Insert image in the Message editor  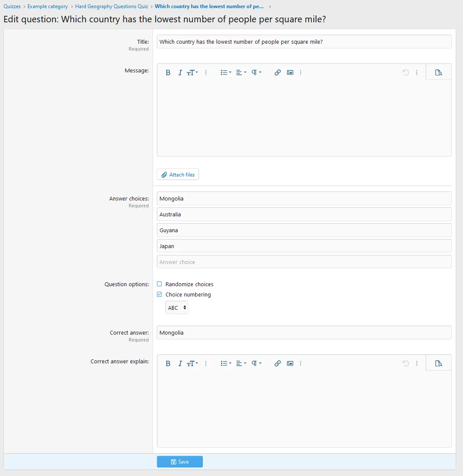(x=290, y=73)
